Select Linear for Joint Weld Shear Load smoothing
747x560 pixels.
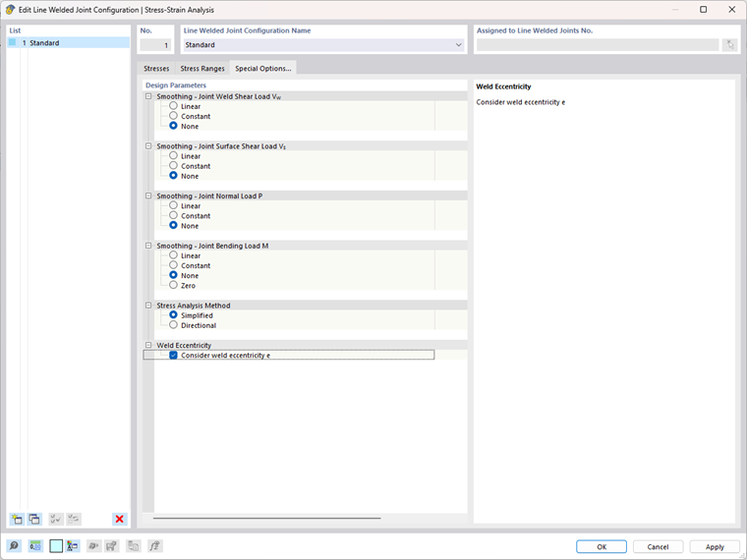(173, 106)
